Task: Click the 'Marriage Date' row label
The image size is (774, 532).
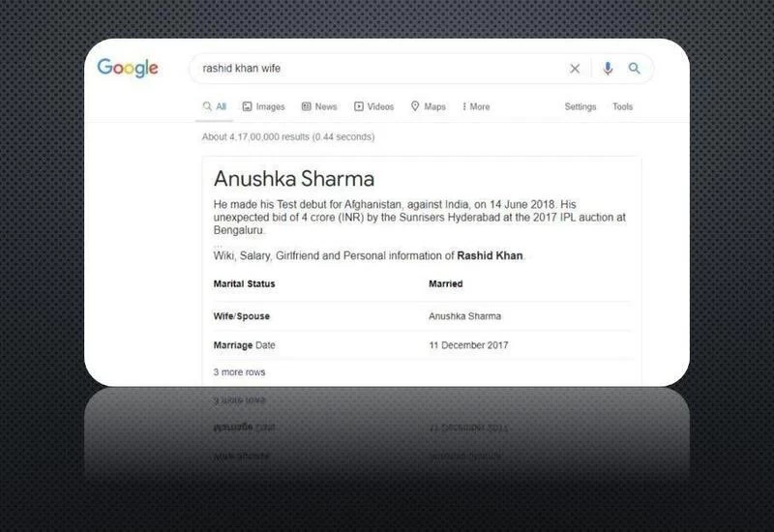Action: coord(245,345)
